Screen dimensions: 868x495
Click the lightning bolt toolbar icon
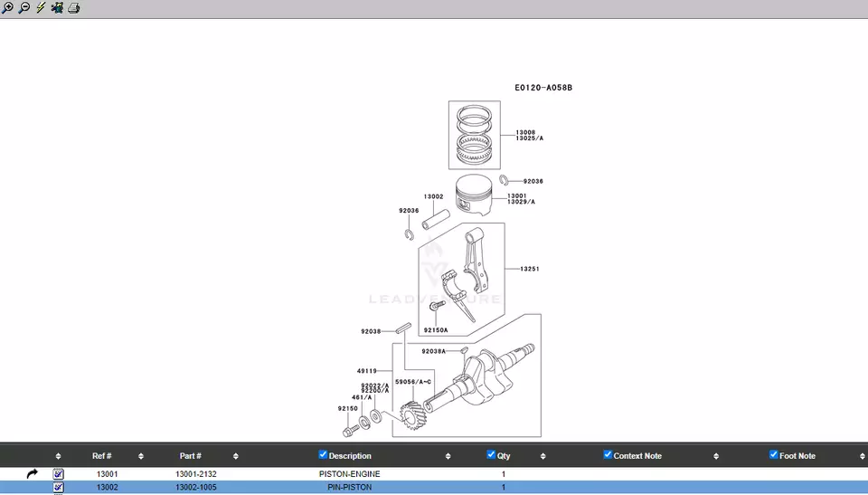41,8
